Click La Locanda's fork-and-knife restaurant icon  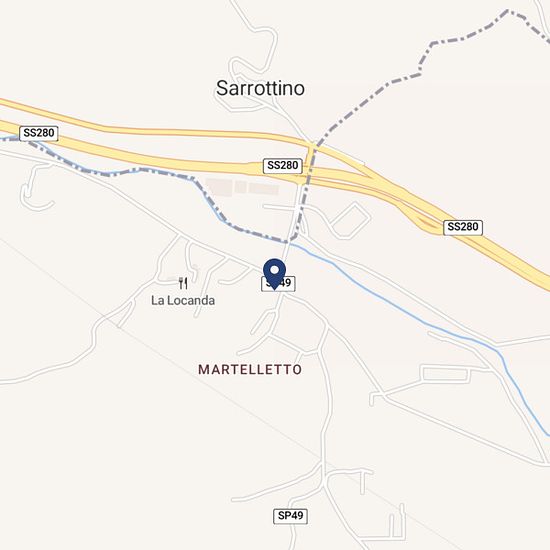[183, 283]
